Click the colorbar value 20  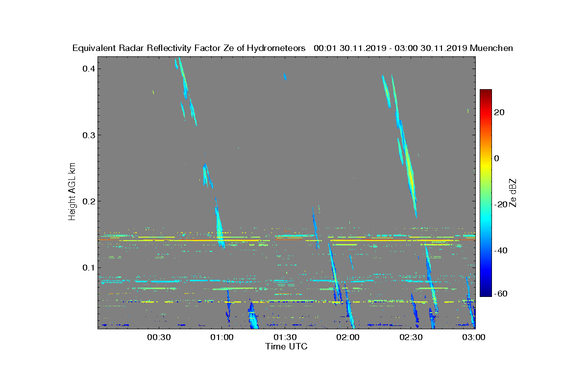500,112
